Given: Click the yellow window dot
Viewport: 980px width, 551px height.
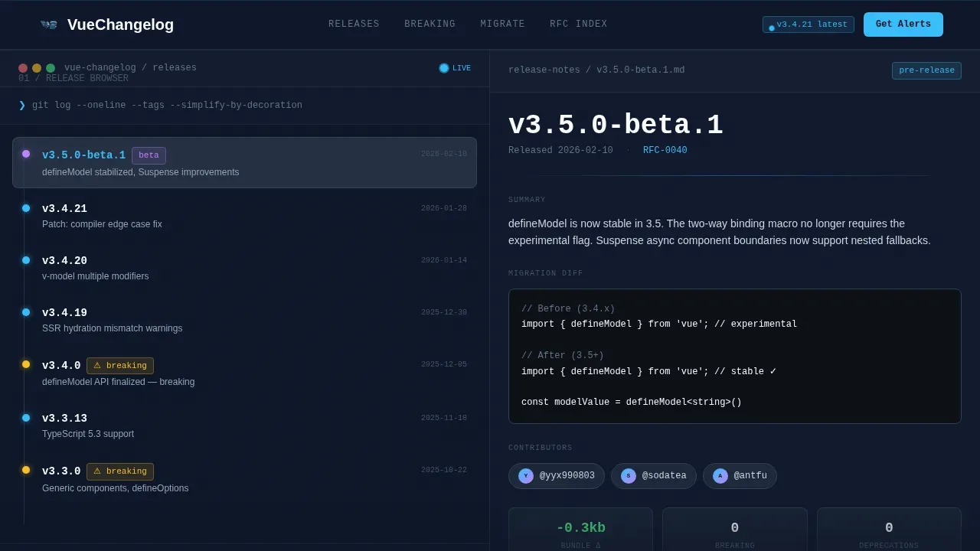Looking at the screenshot, I should tap(37, 68).
